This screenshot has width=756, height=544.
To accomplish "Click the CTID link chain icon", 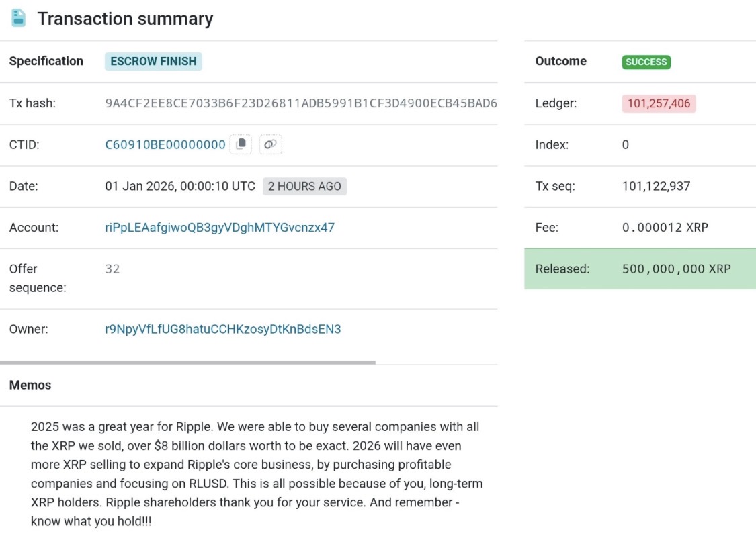I will [271, 144].
